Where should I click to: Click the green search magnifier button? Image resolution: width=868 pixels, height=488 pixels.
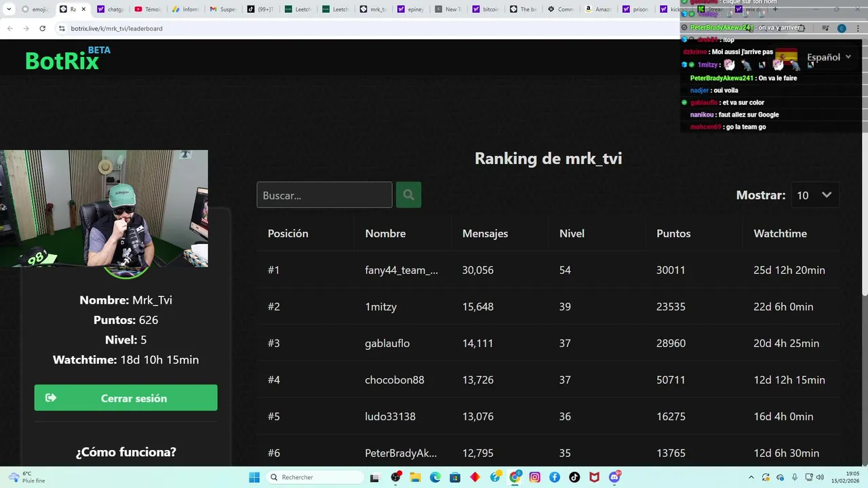pyautogui.click(x=408, y=195)
